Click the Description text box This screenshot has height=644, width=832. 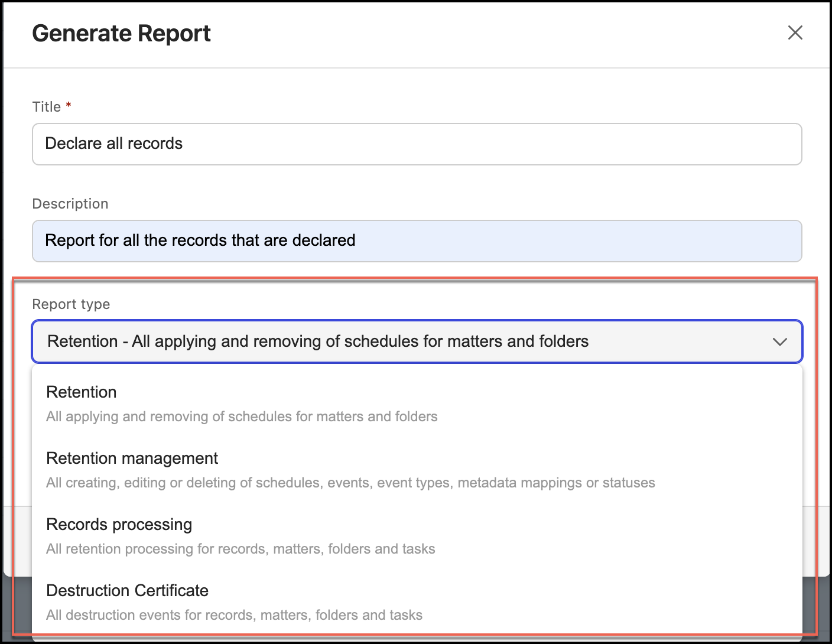pos(417,240)
